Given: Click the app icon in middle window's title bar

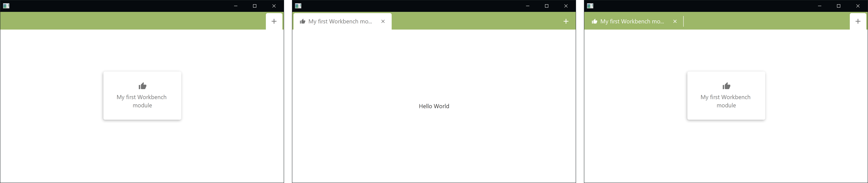Looking at the screenshot, I should pyautogui.click(x=298, y=6).
